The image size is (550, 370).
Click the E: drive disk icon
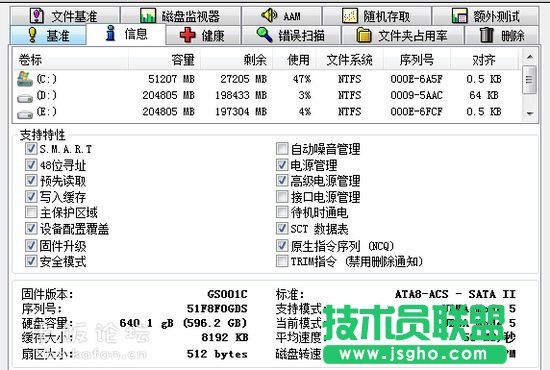point(25,114)
